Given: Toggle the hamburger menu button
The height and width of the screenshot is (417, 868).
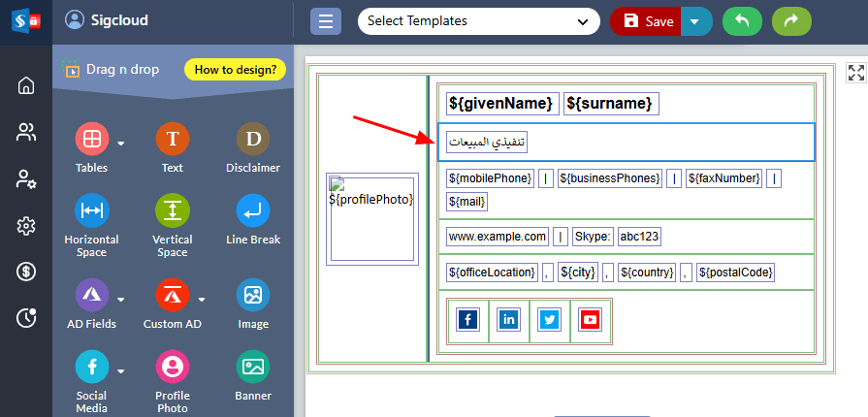Looking at the screenshot, I should coord(326,21).
